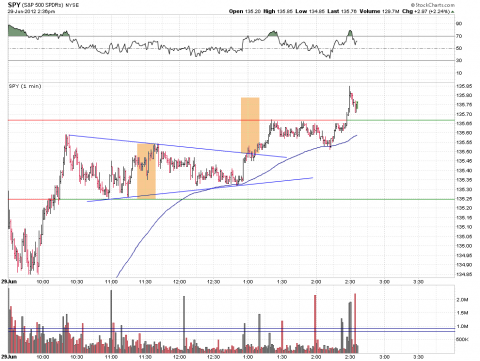Click the Volume value in the header
Image resolution: width=480 pixels, height=361 pixels.
click(x=390, y=11)
